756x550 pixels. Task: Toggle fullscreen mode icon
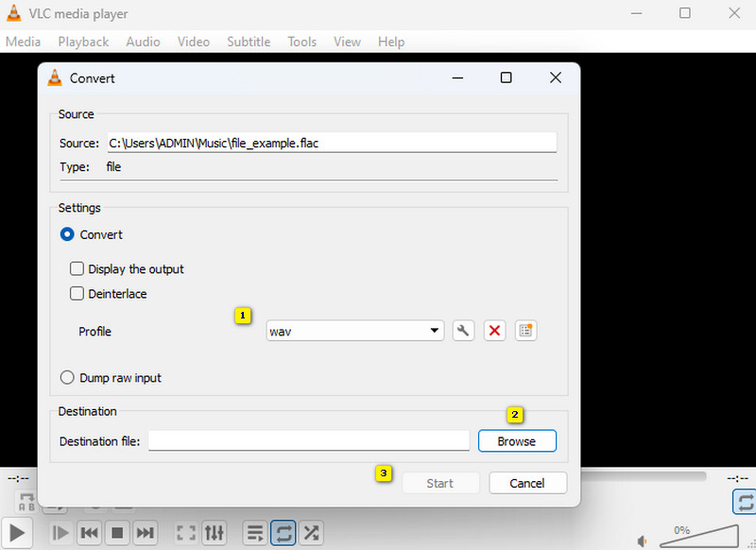(x=185, y=532)
